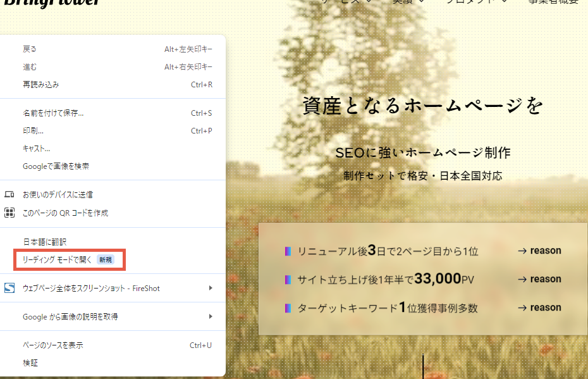
Task: Follow the reason link for リニューアル後3日
Action: click(539, 251)
